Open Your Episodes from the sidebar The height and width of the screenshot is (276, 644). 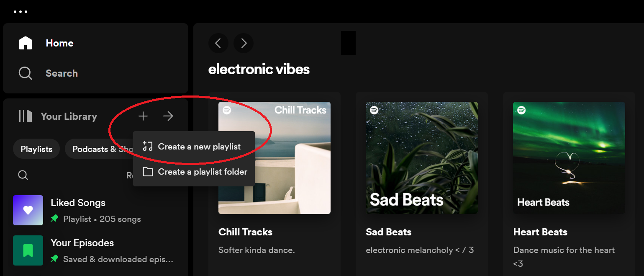[82, 243]
